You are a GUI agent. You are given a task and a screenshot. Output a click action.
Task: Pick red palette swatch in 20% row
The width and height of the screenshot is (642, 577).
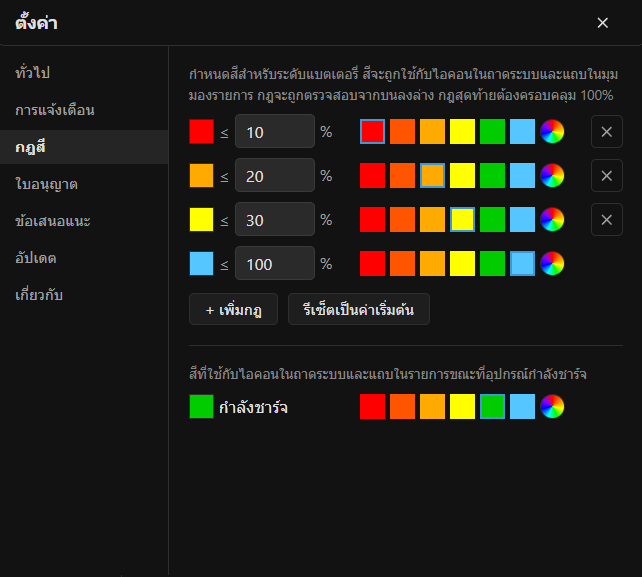click(372, 176)
